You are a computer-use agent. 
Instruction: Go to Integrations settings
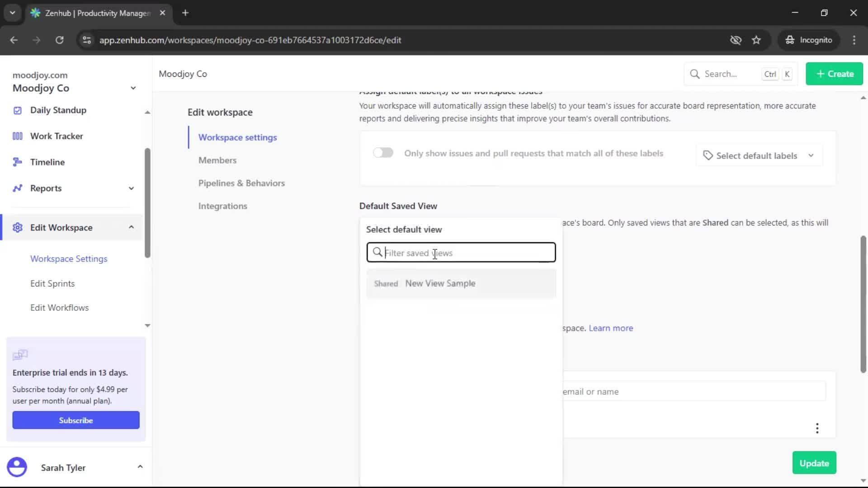(222, 206)
